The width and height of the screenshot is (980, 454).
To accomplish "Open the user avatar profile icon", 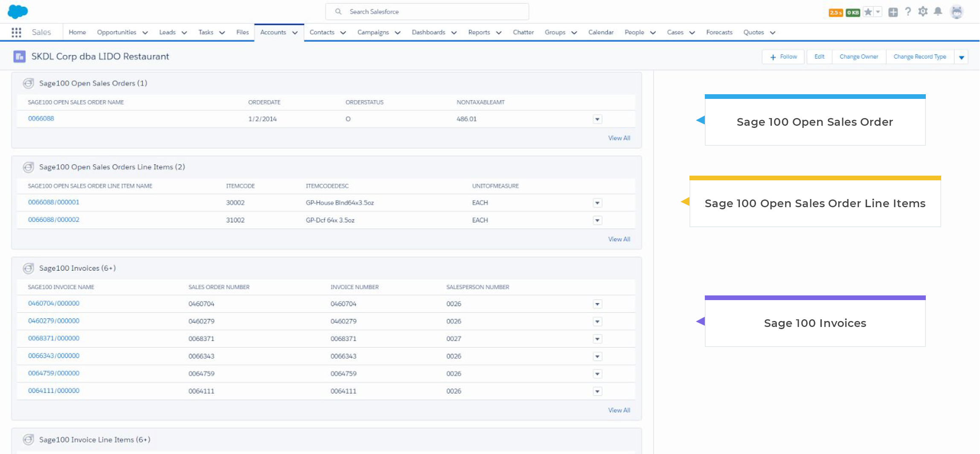I will [x=957, y=12].
